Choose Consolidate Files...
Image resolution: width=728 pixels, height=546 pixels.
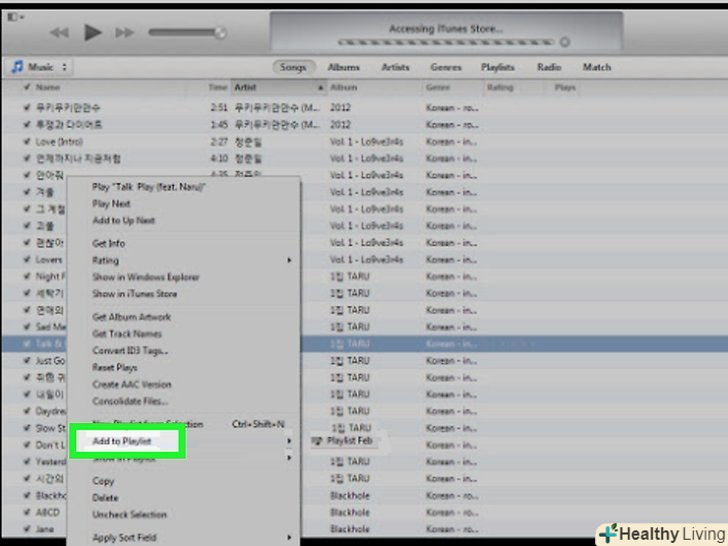(x=130, y=401)
